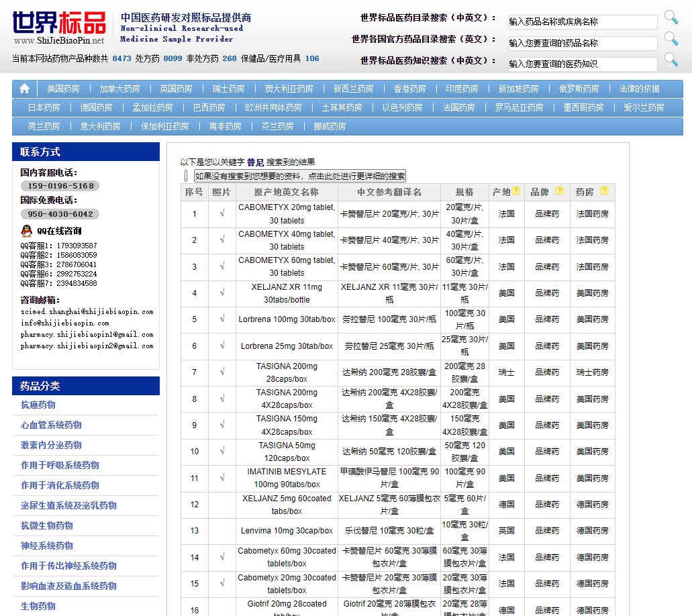Open 生物药物 category link
The image size is (692, 616).
click(x=38, y=606)
